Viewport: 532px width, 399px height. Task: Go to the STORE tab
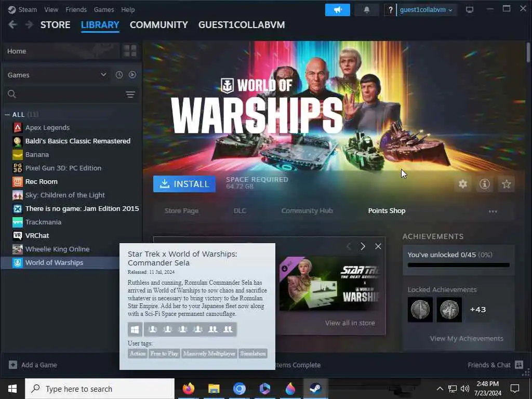point(55,25)
